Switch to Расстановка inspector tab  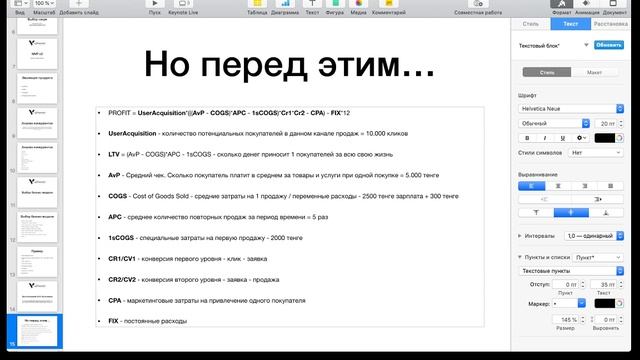click(611, 24)
